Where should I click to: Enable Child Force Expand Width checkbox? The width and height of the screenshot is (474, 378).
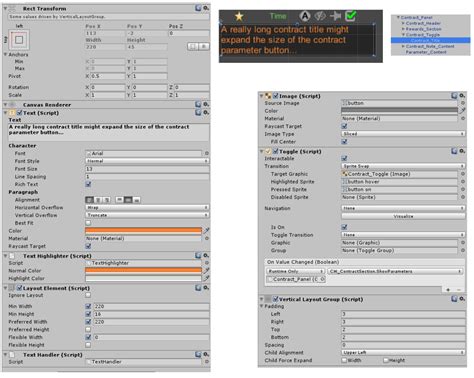[344, 360]
